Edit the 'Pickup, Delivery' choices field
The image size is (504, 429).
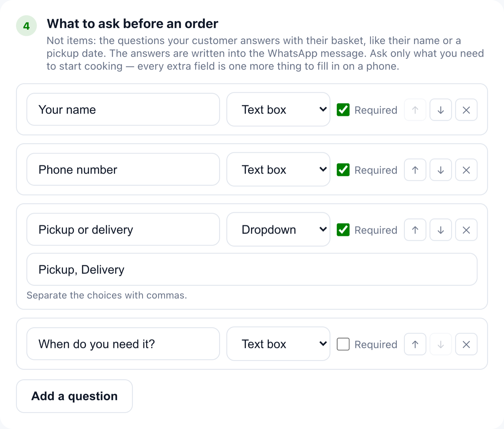tap(252, 270)
